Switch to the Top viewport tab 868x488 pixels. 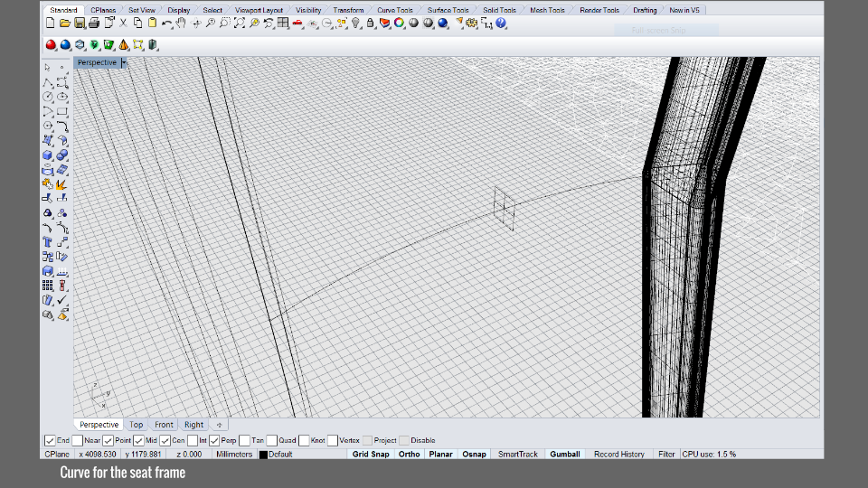[136, 424]
